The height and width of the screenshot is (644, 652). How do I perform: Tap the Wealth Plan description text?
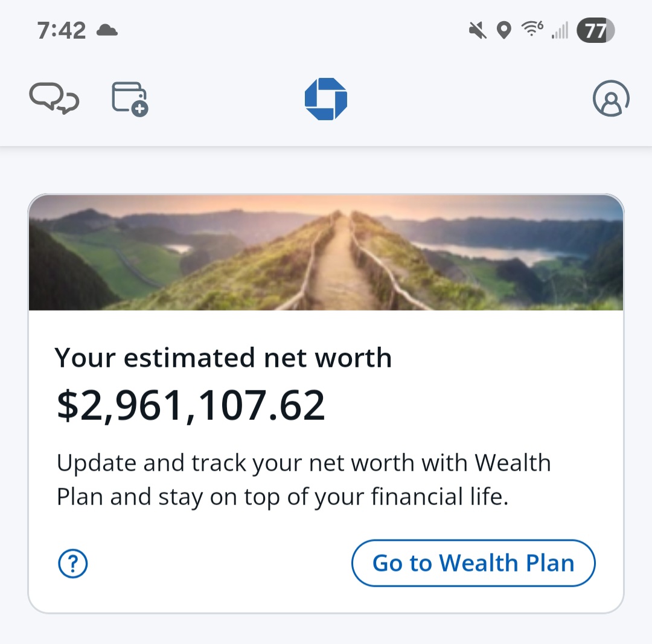pos(304,480)
